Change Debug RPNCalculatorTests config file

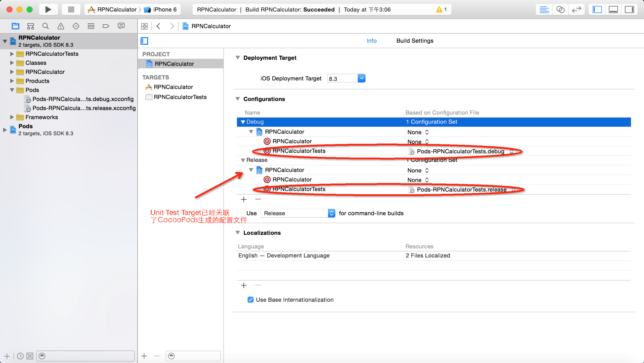click(x=461, y=151)
